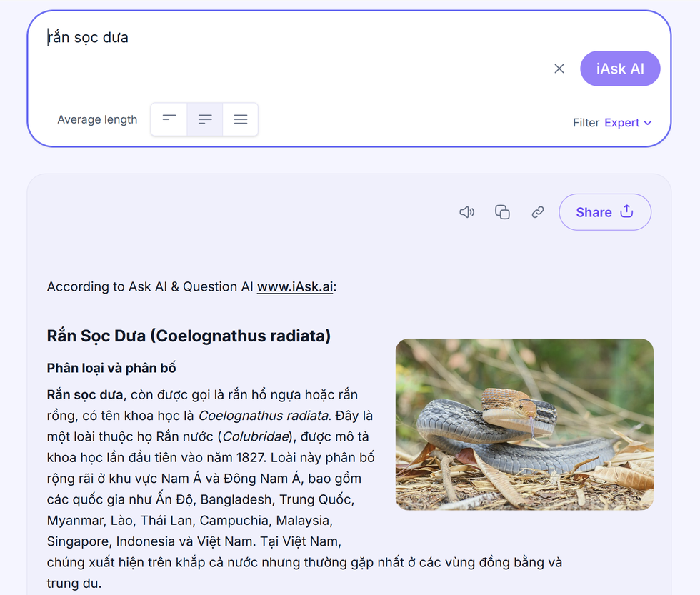Click the "Average length" label

pyautogui.click(x=97, y=119)
